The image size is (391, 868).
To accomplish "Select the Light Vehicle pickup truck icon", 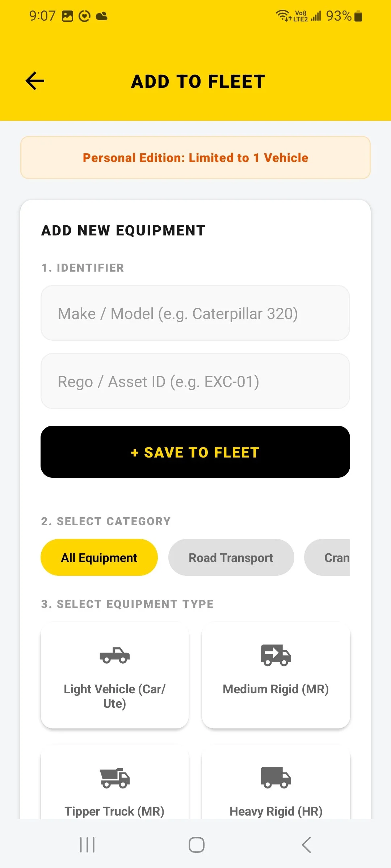I will 115,655.
